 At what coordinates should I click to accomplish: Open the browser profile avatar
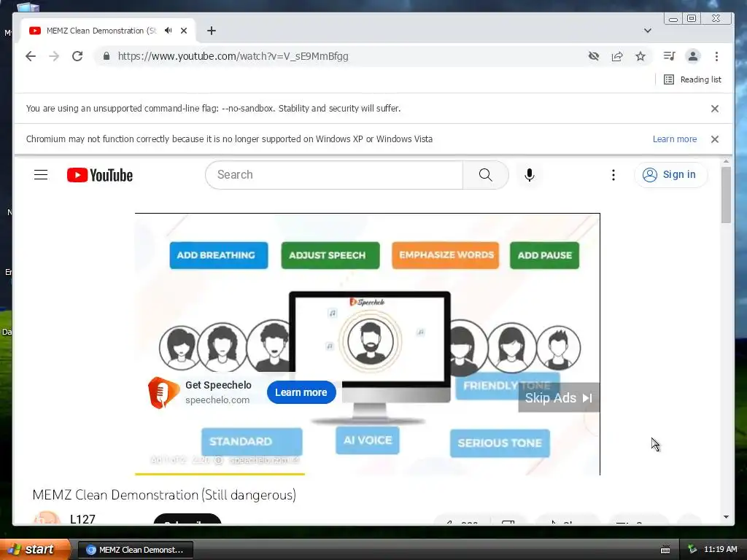pyautogui.click(x=693, y=56)
